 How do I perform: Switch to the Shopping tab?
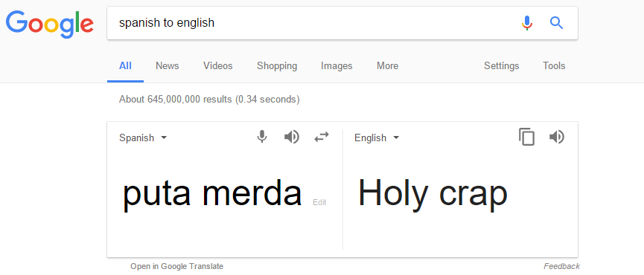point(277,66)
